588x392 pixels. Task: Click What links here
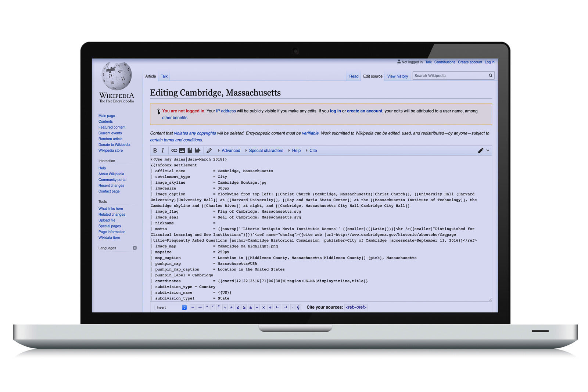[x=111, y=209]
